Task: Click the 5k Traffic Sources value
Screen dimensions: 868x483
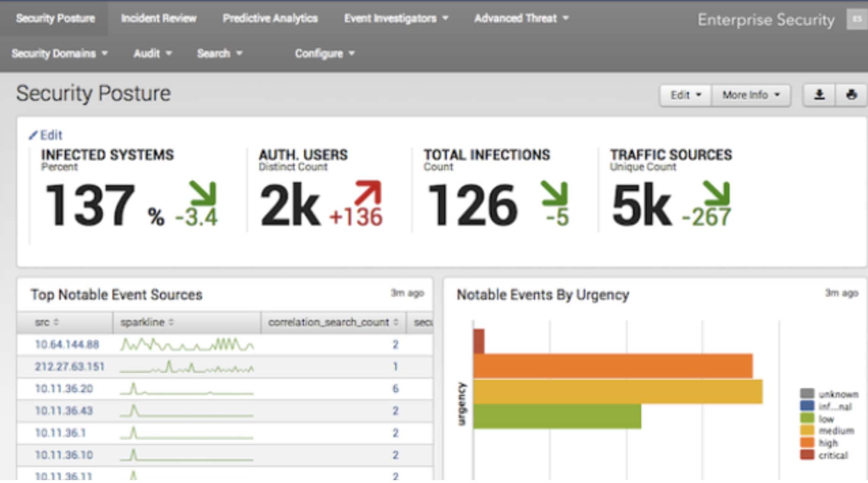Action: (641, 205)
